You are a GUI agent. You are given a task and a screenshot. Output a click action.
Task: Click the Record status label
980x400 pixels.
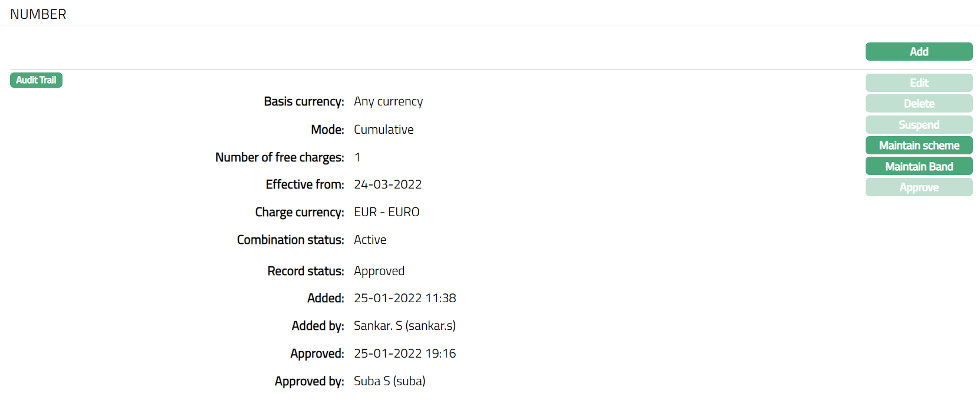pos(305,271)
